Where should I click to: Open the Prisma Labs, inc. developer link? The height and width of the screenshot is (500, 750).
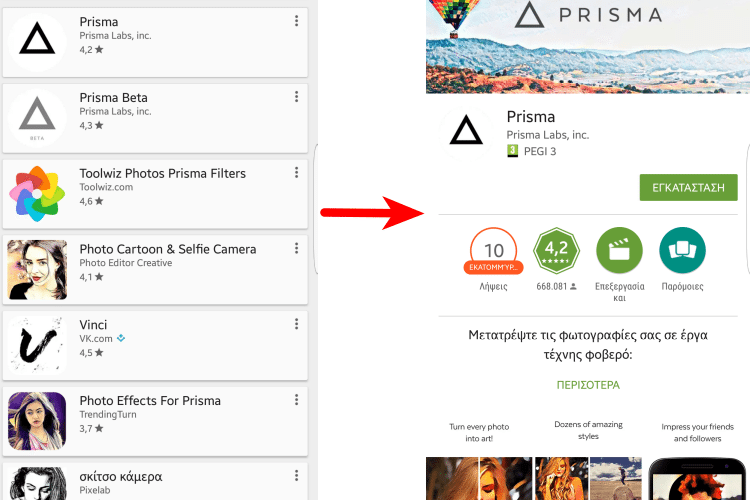(547, 135)
